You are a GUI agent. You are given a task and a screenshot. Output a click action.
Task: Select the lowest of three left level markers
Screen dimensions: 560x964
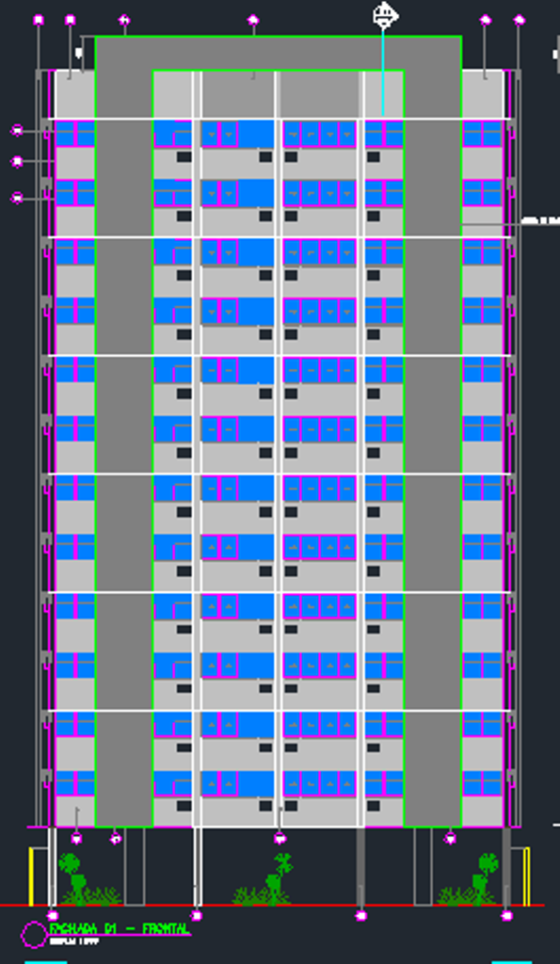tap(17, 198)
